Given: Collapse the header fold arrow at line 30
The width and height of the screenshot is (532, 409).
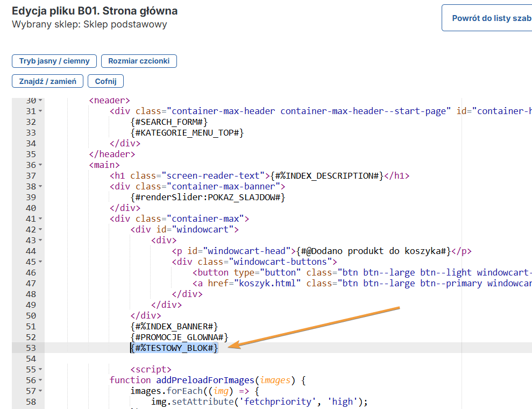Looking at the screenshot, I should click(40, 101).
